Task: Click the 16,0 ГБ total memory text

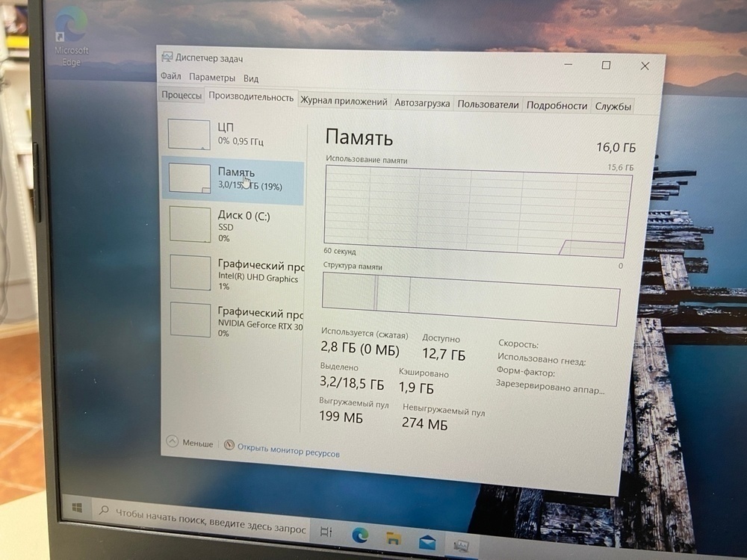Action: (x=616, y=147)
